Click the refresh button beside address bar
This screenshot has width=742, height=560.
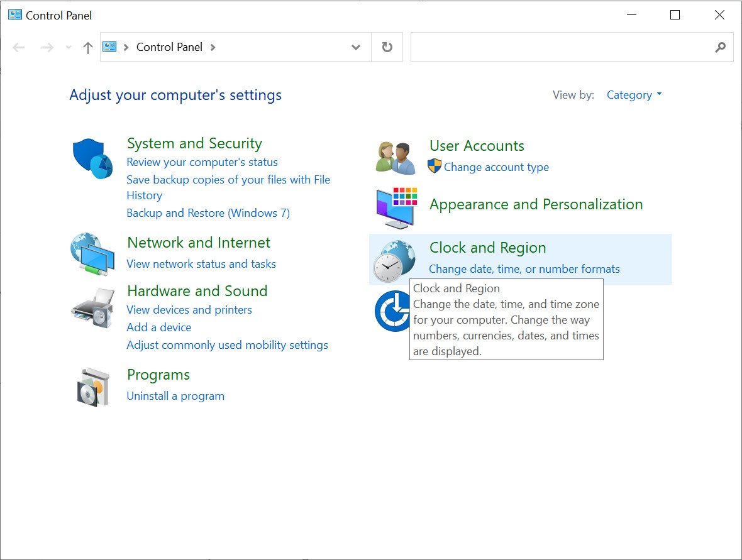click(387, 47)
